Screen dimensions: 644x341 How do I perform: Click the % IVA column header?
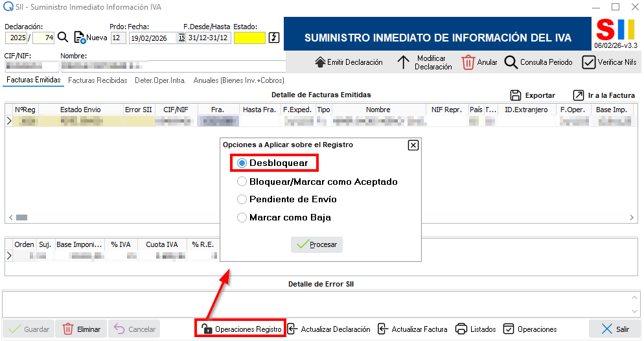[121, 244]
